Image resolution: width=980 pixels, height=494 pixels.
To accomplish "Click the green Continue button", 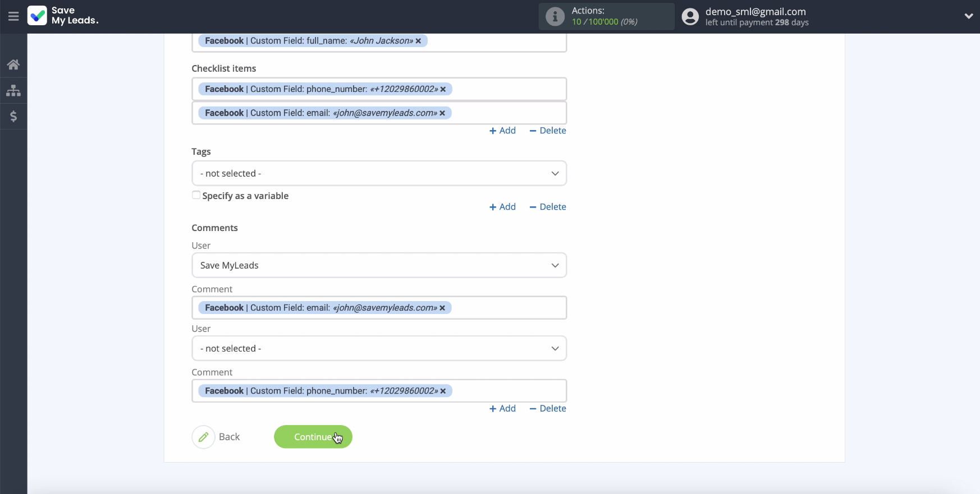I will (313, 437).
